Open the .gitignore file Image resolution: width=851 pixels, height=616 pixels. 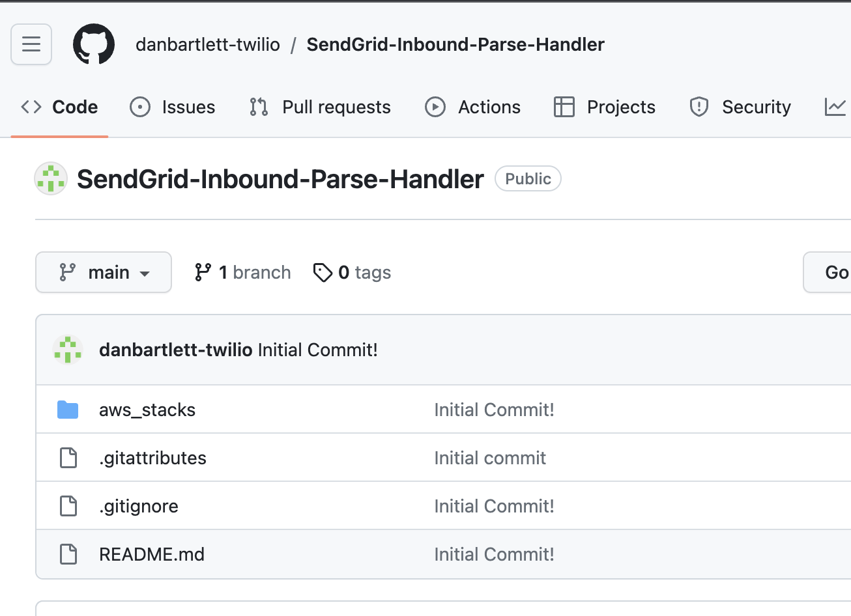click(139, 506)
